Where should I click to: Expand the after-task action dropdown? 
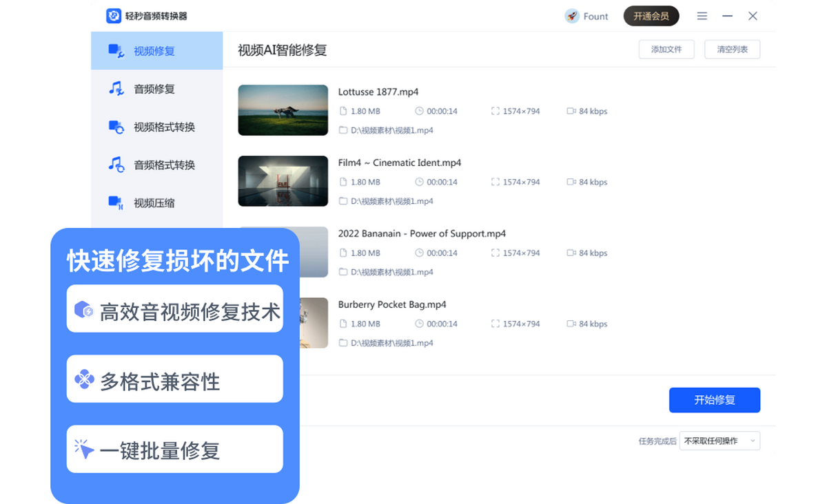(719, 441)
